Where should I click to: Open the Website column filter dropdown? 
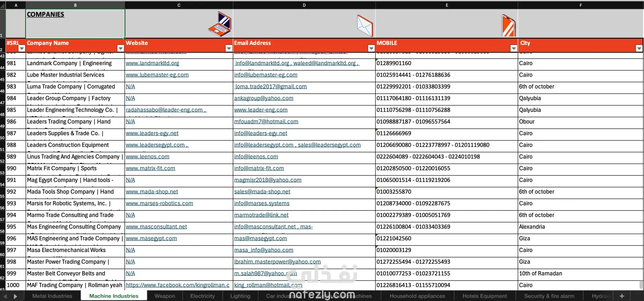(229, 49)
